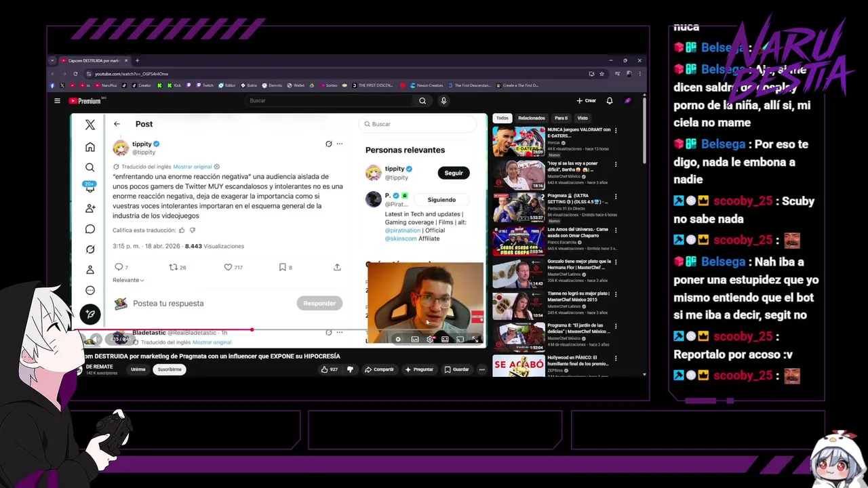Click the video player settings gear
868x488 pixels.
click(430, 339)
